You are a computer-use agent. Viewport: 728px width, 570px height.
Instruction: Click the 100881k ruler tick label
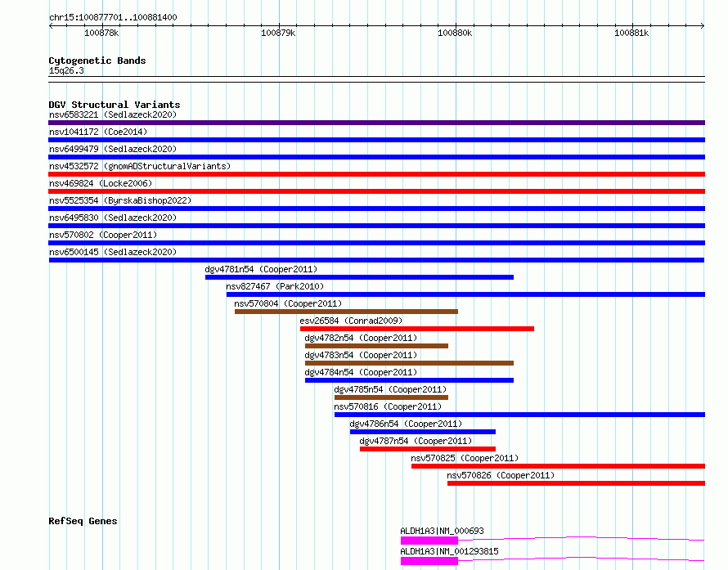[631, 34]
